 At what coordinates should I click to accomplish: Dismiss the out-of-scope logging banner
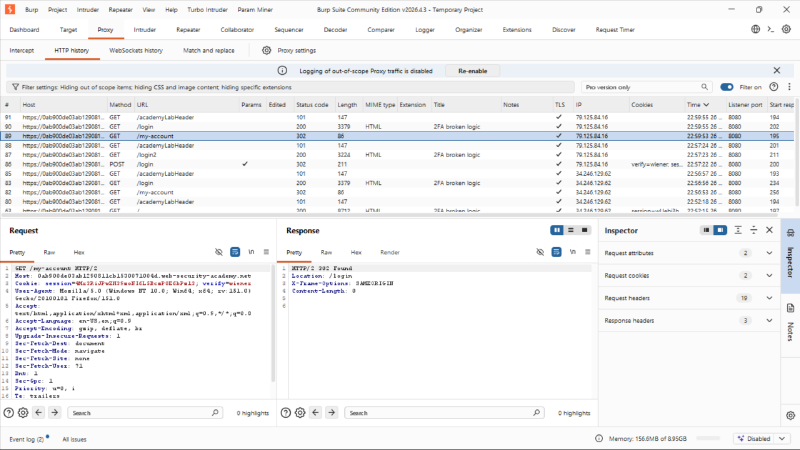click(x=777, y=71)
